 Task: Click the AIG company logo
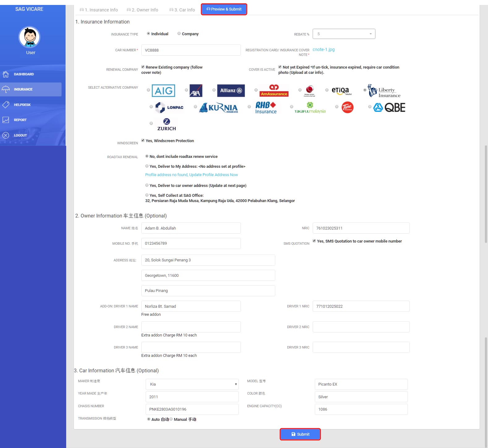(x=163, y=91)
